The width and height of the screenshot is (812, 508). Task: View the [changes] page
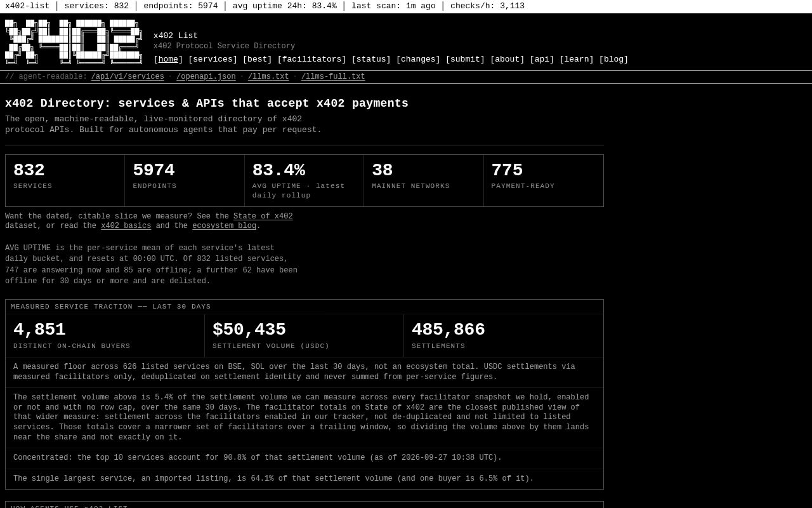418,59
